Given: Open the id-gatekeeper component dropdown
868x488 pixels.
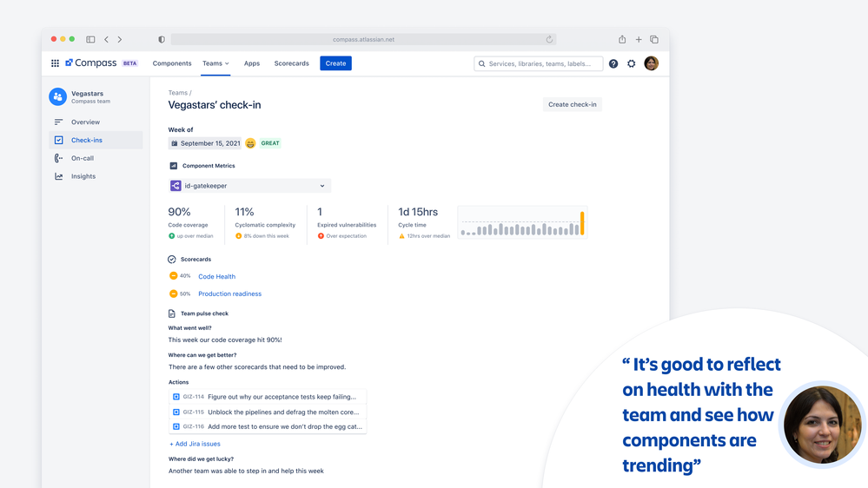Looking at the screenshot, I should point(249,186).
